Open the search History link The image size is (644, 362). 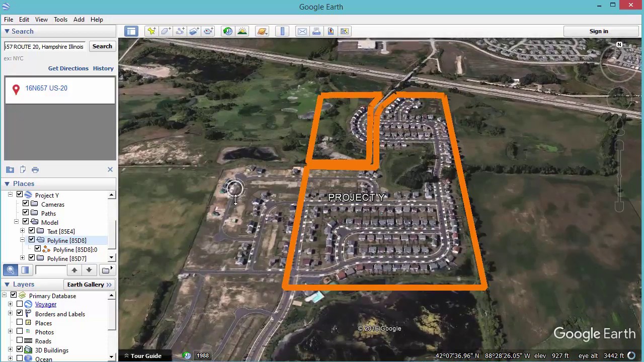click(x=103, y=68)
